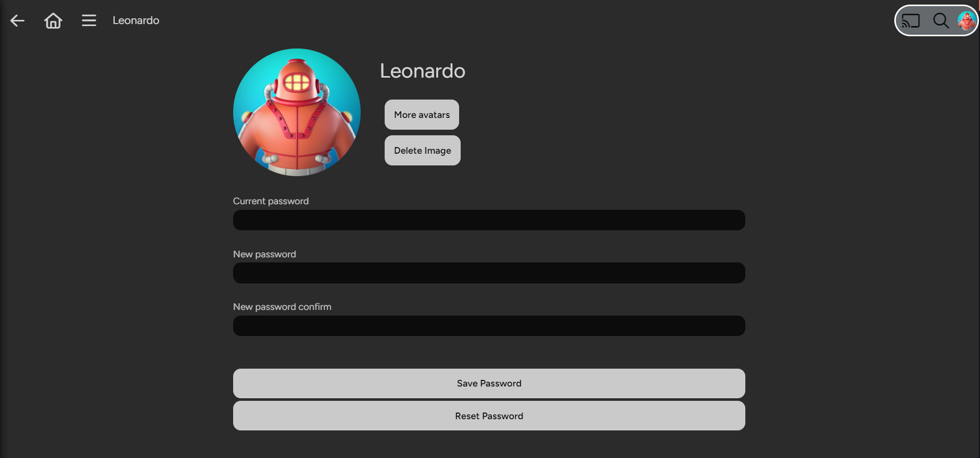Open the Home screen icon
The image size is (980, 458).
(x=53, y=20)
